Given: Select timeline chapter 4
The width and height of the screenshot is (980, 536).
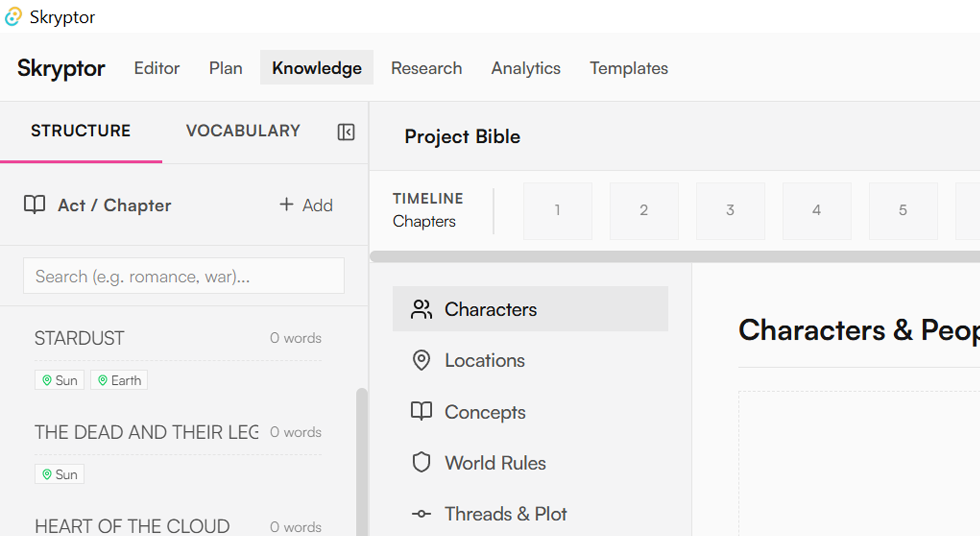Looking at the screenshot, I should coord(817,211).
